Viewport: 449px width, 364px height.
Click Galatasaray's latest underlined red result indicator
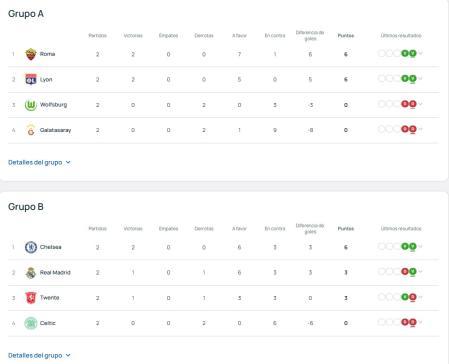[413, 129]
